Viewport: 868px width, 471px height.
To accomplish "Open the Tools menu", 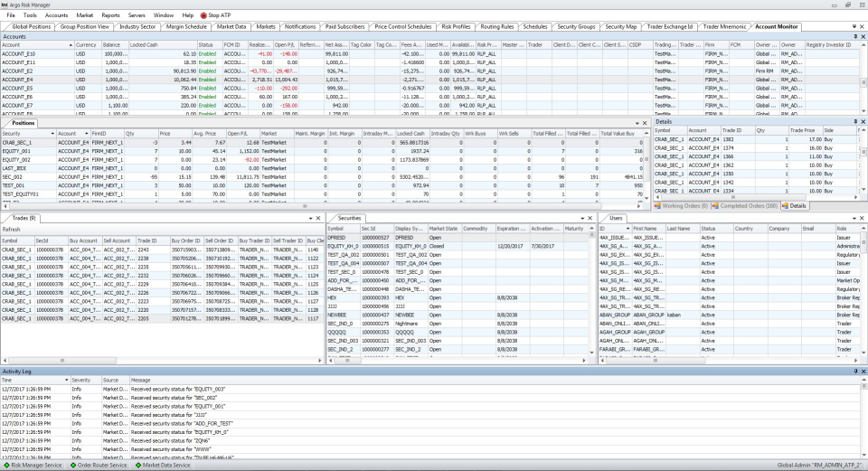I will click(30, 15).
